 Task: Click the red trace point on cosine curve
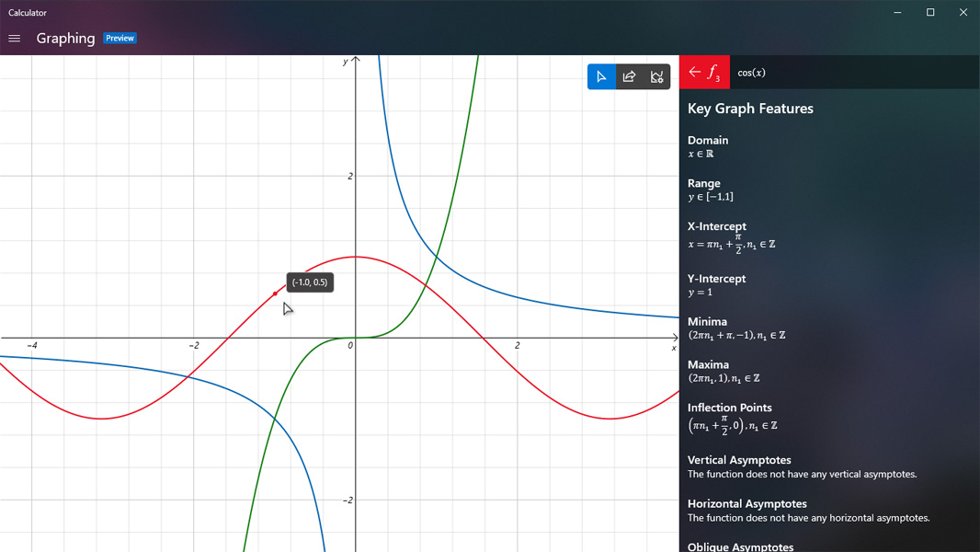pos(275,293)
